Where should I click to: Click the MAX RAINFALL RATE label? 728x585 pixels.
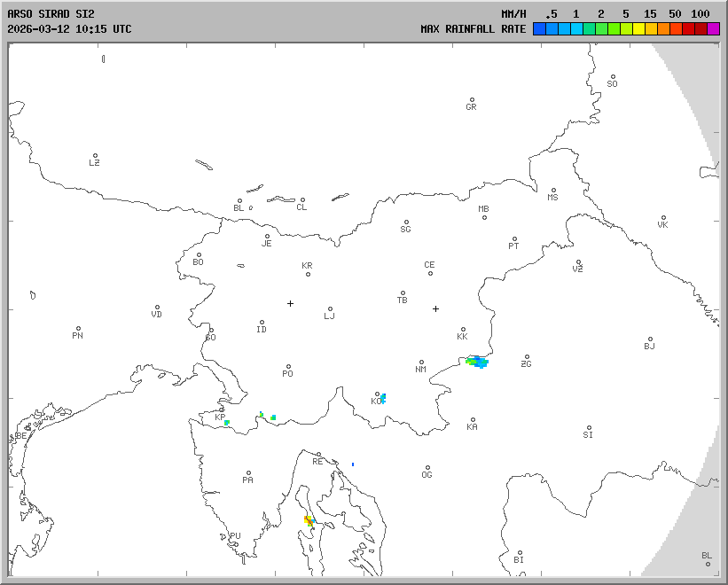tap(473, 29)
